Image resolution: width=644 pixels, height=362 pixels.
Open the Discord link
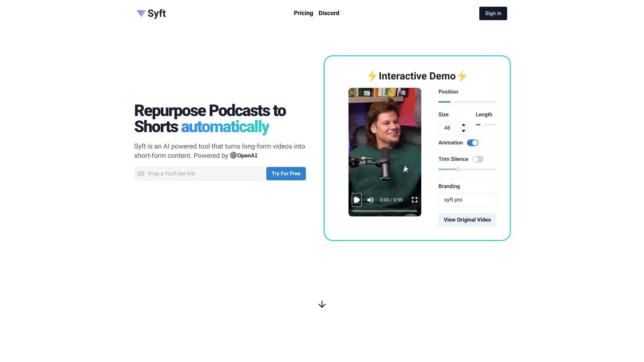[x=328, y=13]
